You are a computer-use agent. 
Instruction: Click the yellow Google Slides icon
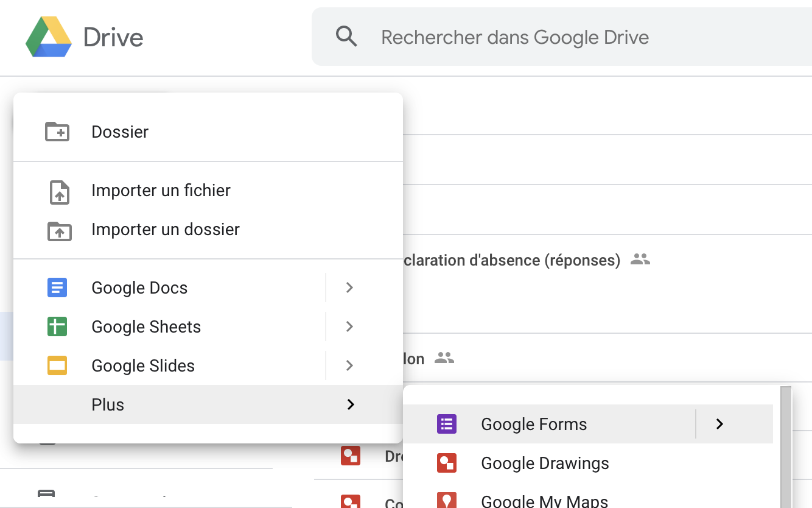57,365
